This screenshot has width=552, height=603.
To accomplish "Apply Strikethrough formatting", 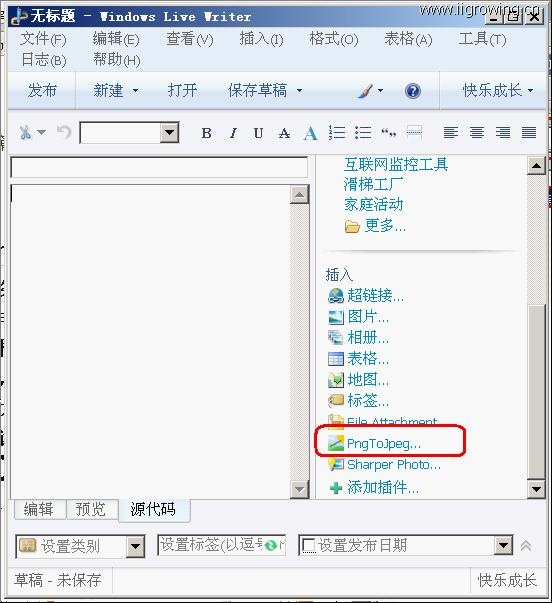I will tap(284, 133).
